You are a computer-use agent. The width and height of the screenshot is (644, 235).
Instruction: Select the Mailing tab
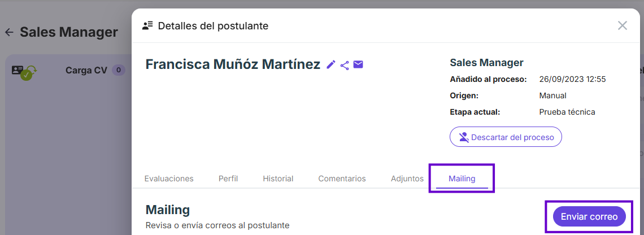[x=462, y=179]
